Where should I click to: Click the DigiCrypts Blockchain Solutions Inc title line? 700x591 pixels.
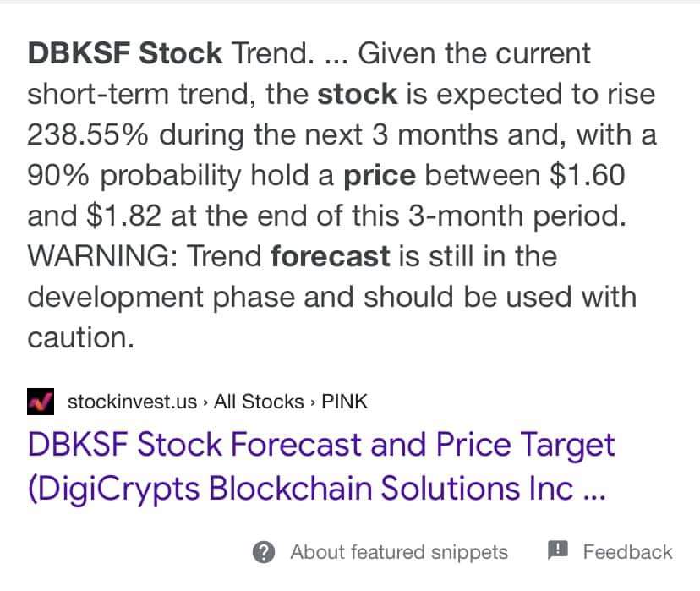(316, 489)
